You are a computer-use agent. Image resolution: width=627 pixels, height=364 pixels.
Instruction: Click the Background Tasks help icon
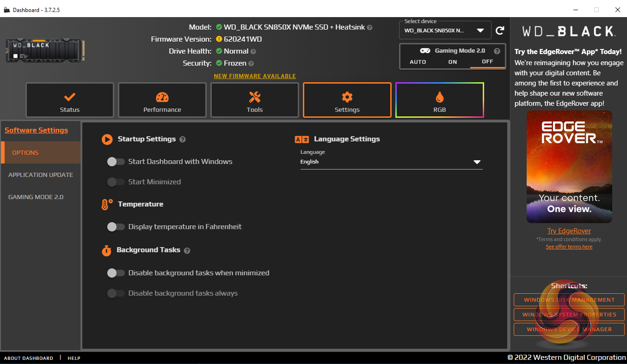click(x=187, y=250)
